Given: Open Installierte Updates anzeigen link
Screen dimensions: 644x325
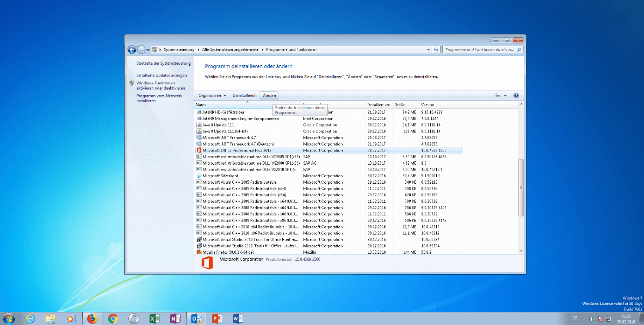Looking at the screenshot, I should tap(161, 75).
